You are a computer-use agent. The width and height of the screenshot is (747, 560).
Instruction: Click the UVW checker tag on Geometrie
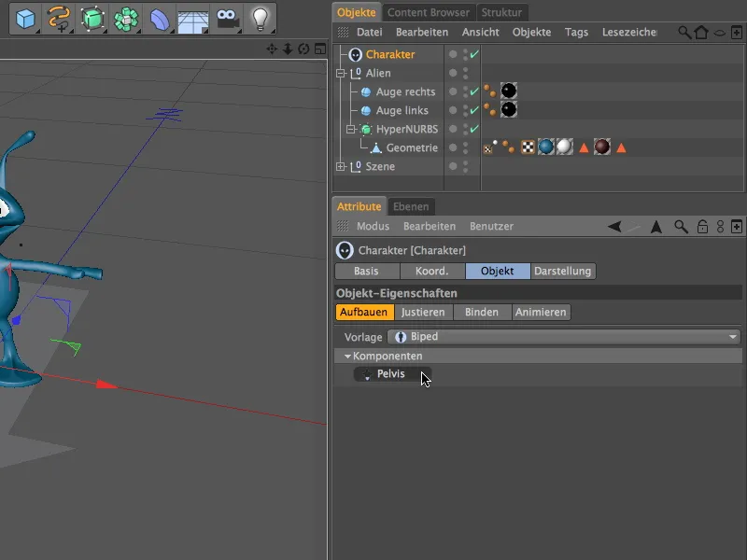pyautogui.click(x=528, y=147)
